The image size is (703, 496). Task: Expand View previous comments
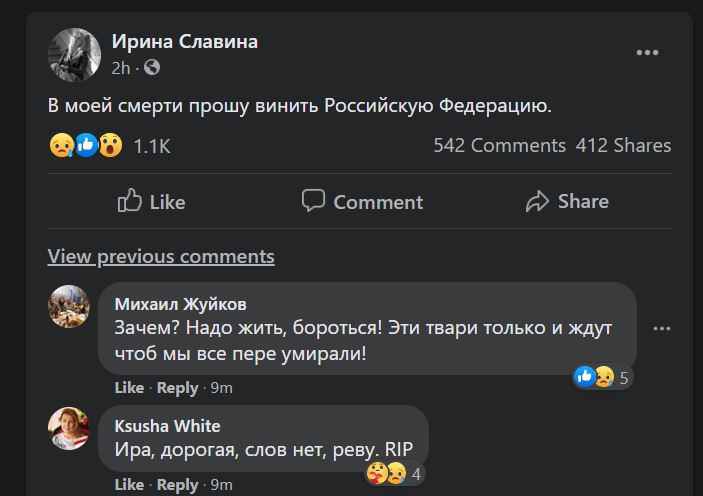point(161,257)
